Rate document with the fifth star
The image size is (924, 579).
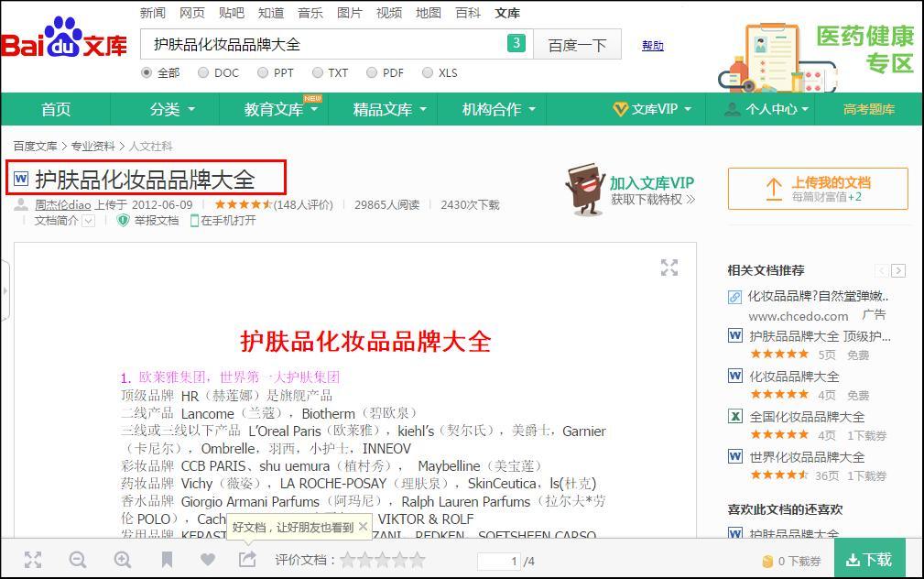418,560
